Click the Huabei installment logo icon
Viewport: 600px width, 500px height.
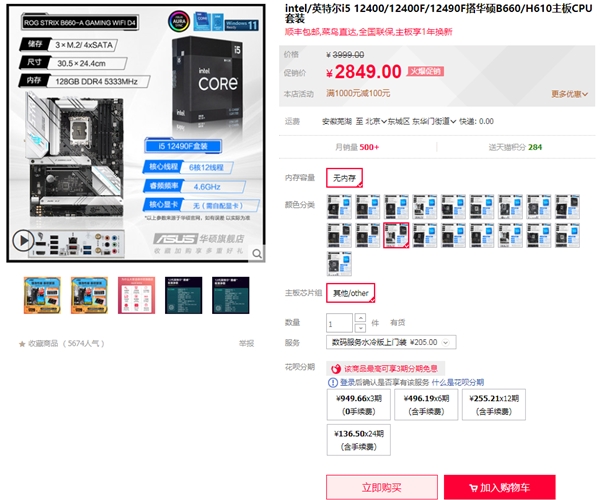tap(336, 369)
